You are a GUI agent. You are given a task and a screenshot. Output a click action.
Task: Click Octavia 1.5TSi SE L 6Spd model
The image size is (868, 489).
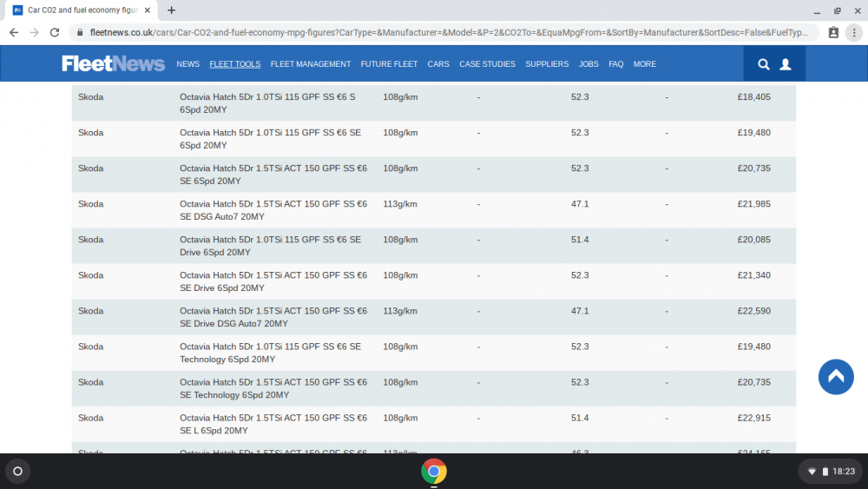(273, 424)
